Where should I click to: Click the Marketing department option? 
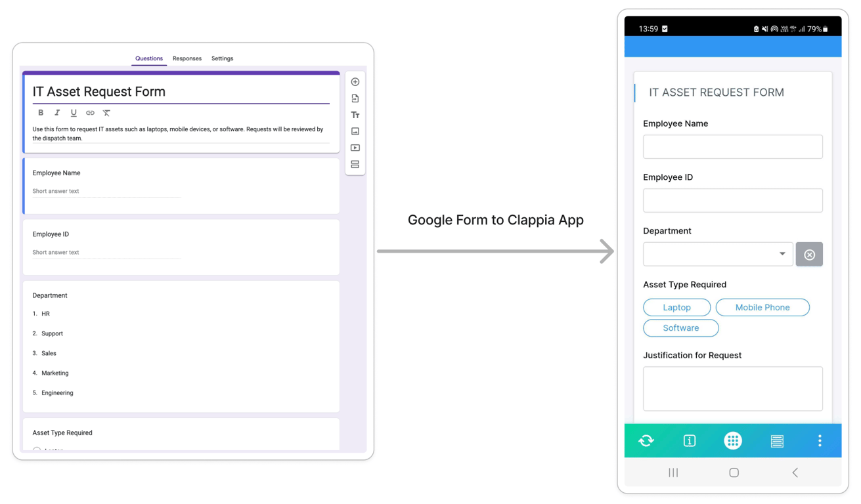point(55,373)
